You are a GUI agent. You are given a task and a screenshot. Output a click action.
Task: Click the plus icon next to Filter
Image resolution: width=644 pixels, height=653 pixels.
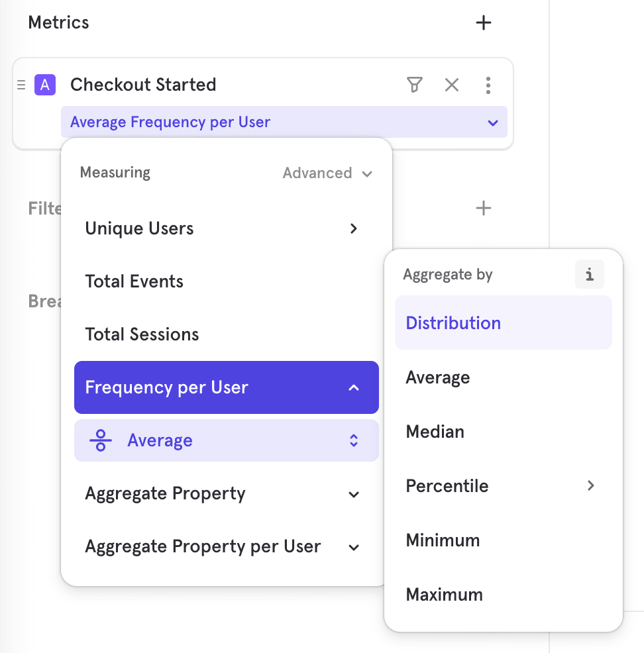(484, 209)
